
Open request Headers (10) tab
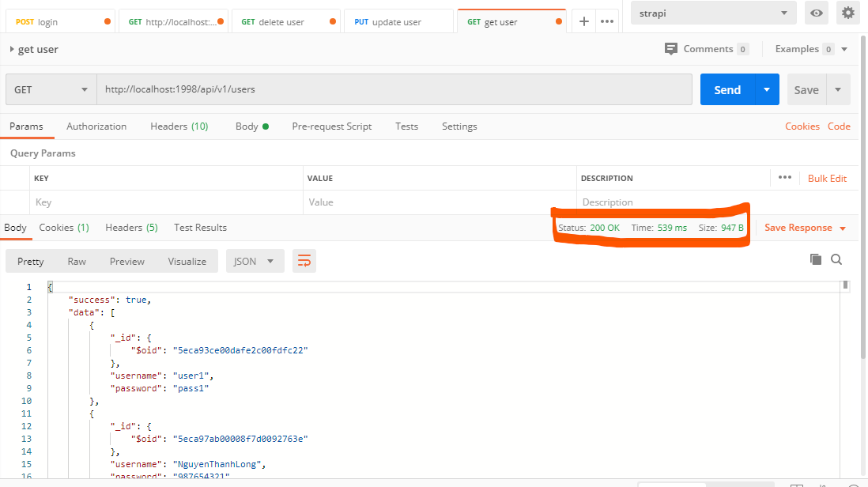coord(179,126)
